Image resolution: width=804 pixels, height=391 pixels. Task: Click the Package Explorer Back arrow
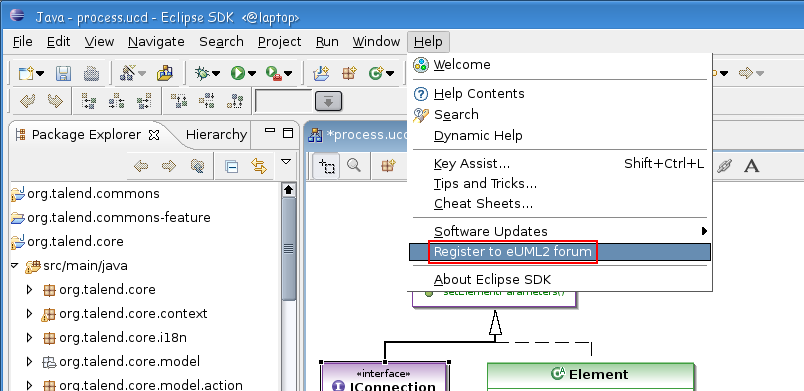click(141, 166)
